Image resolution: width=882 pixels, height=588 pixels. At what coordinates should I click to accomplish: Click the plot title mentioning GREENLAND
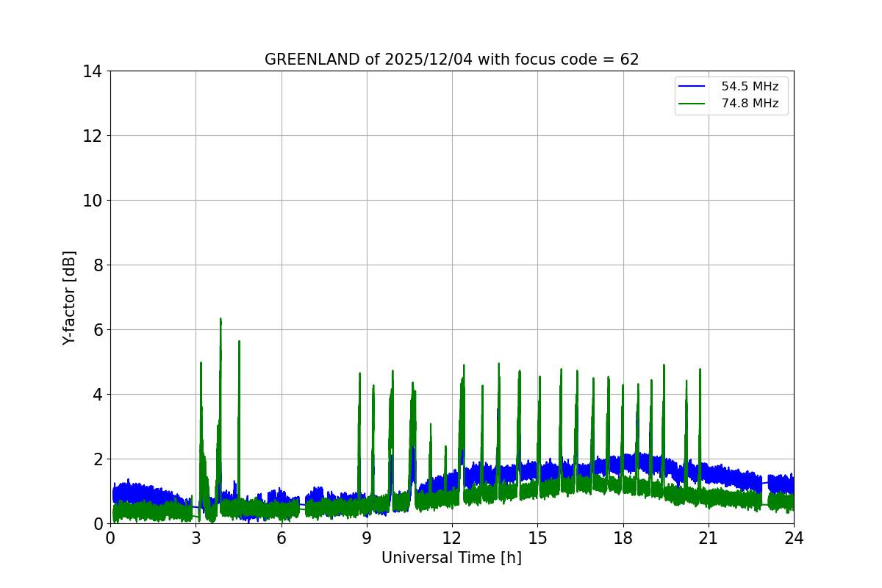pos(451,60)
